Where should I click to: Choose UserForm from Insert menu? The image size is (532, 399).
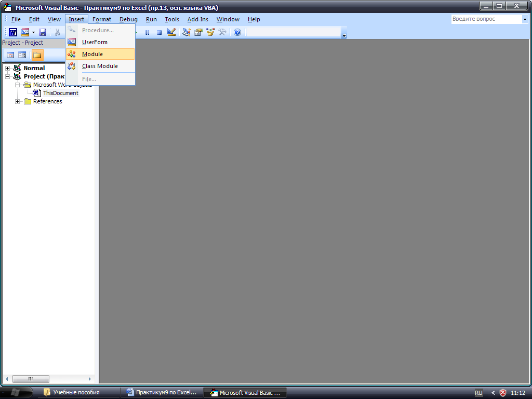[100, 42]
